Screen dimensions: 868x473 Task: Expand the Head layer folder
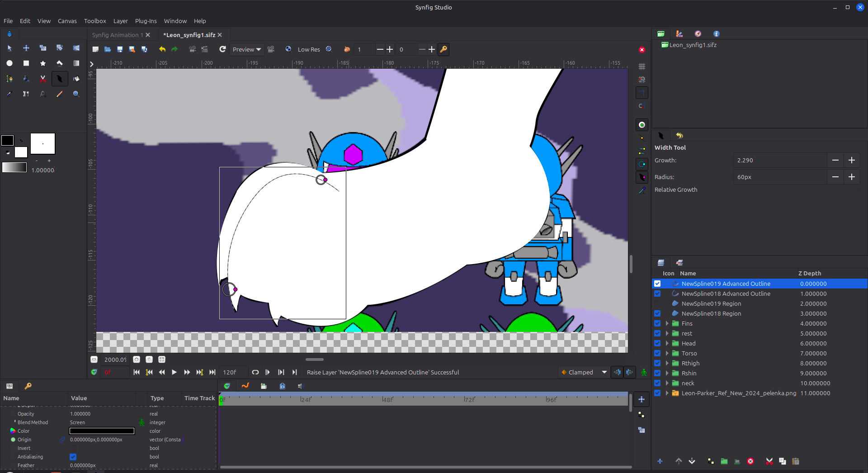click(667, 343)
